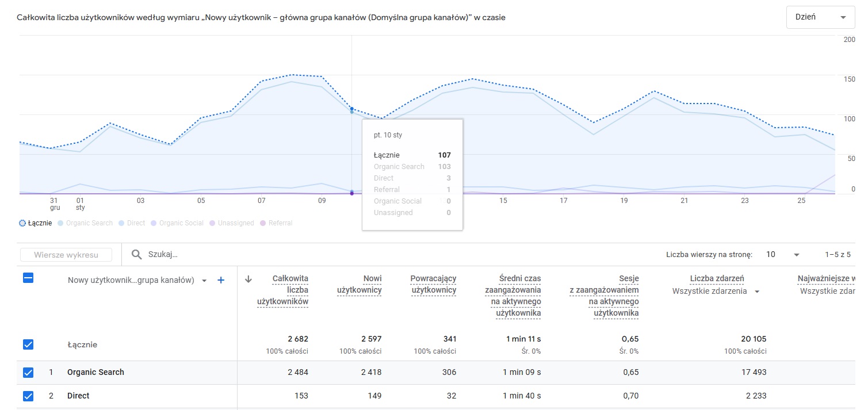Image resolution: width=868 pixels, height=410 pixels.
Task: Click the chart title text
Action: tap(261, 18)
